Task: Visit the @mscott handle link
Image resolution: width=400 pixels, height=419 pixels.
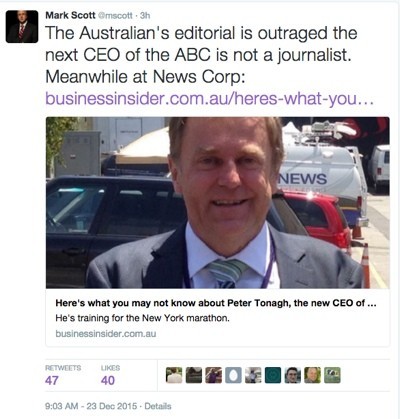Action: [115, 16]
